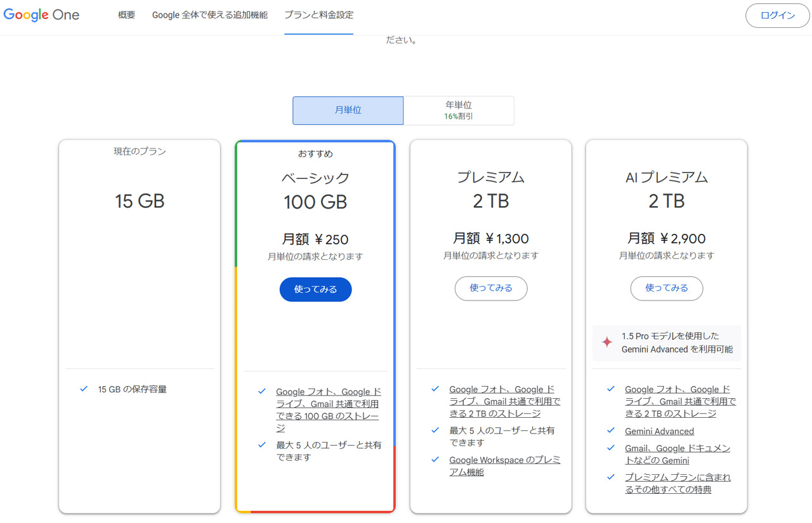This screenshot has width=812, height=523.
Task: Click the 15 GB plan heading
Action: point(140,201)
